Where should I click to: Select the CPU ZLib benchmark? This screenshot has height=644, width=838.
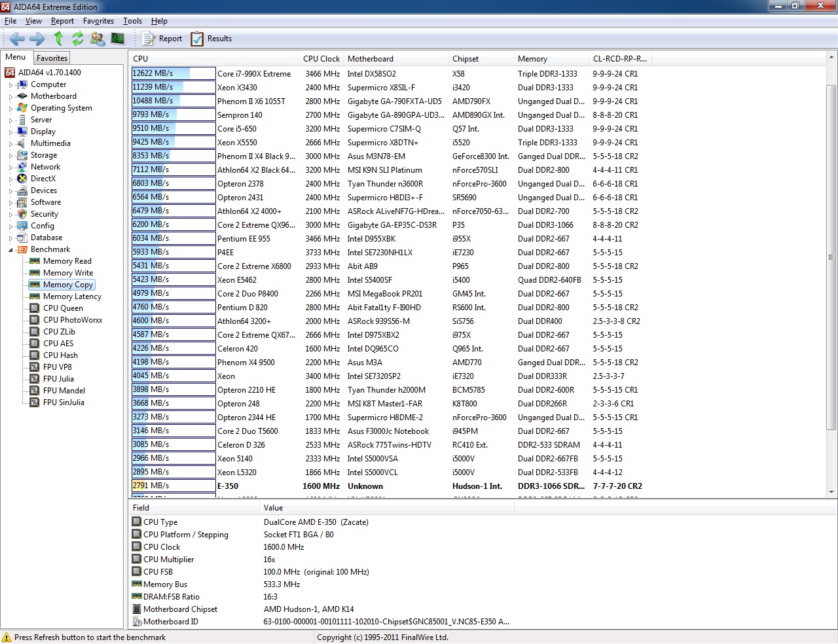click(59, 332)
